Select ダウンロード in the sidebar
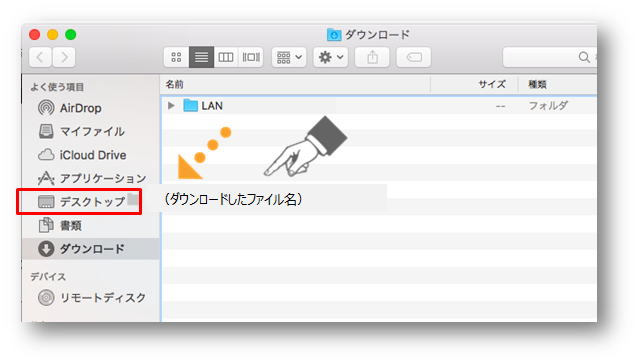 click(x=91, y=249)
